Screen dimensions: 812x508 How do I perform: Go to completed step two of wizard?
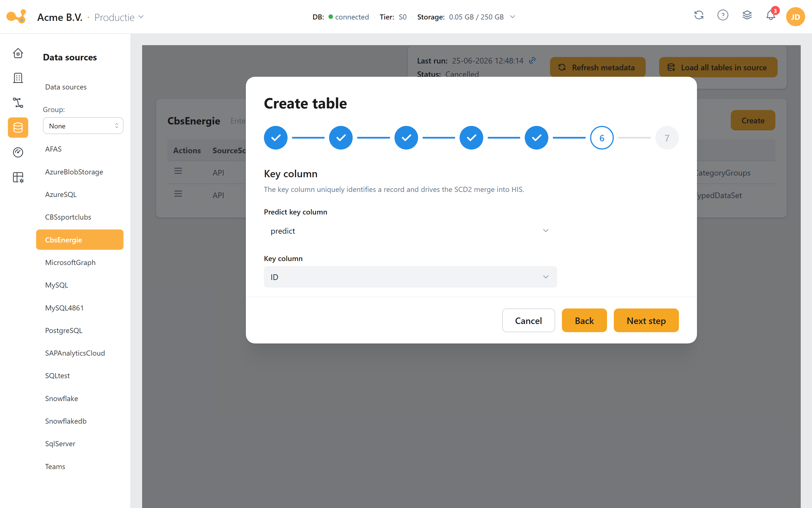pos(341,138)
